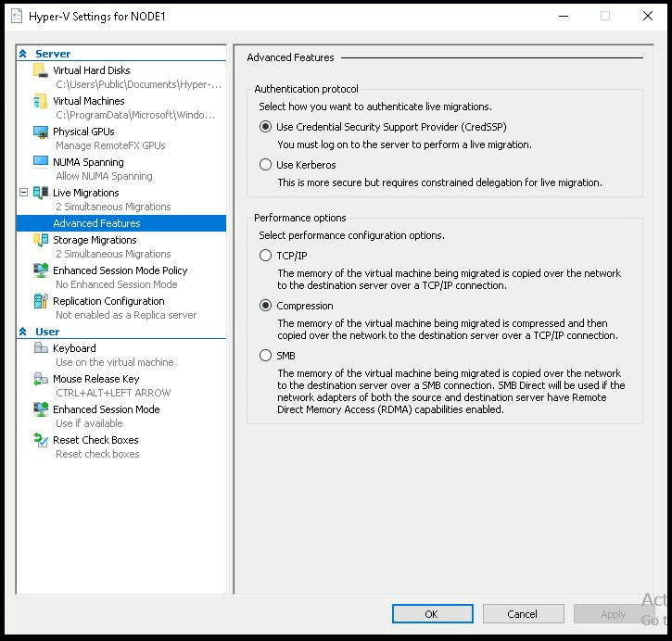The width and height of the screenshot is (672, 641).
Task: Click the Reset Check Boxes icon
Action: (x=41, y=440)
